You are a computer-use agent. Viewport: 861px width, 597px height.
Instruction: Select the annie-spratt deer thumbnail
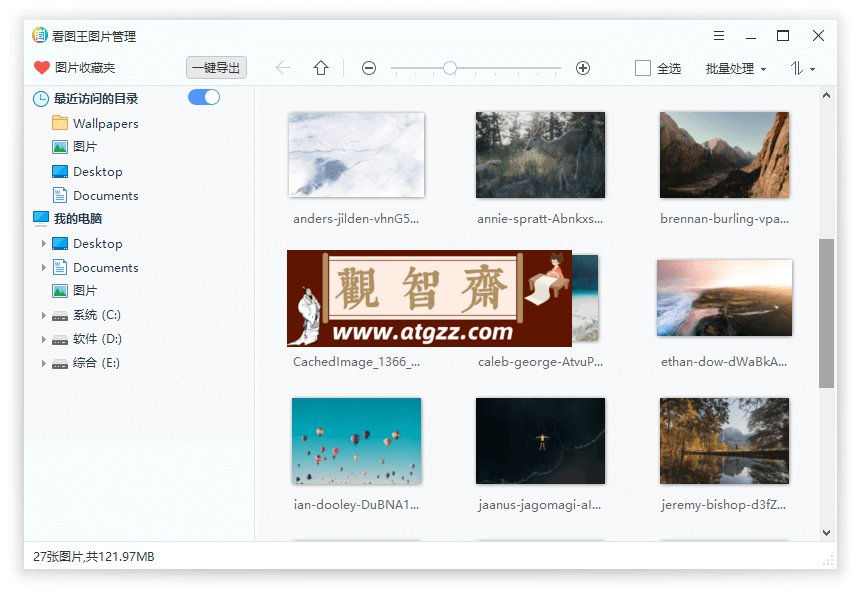click(540, 155)
